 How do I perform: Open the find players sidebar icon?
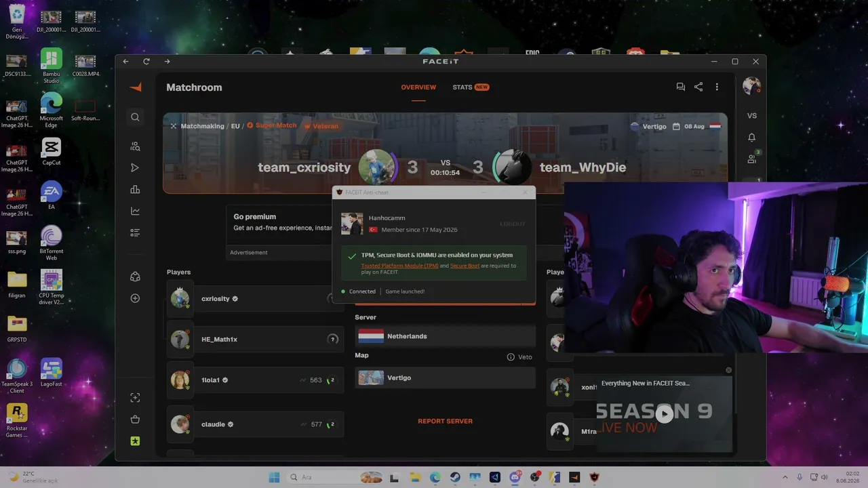pyautogui.click(x=135, y=146)
